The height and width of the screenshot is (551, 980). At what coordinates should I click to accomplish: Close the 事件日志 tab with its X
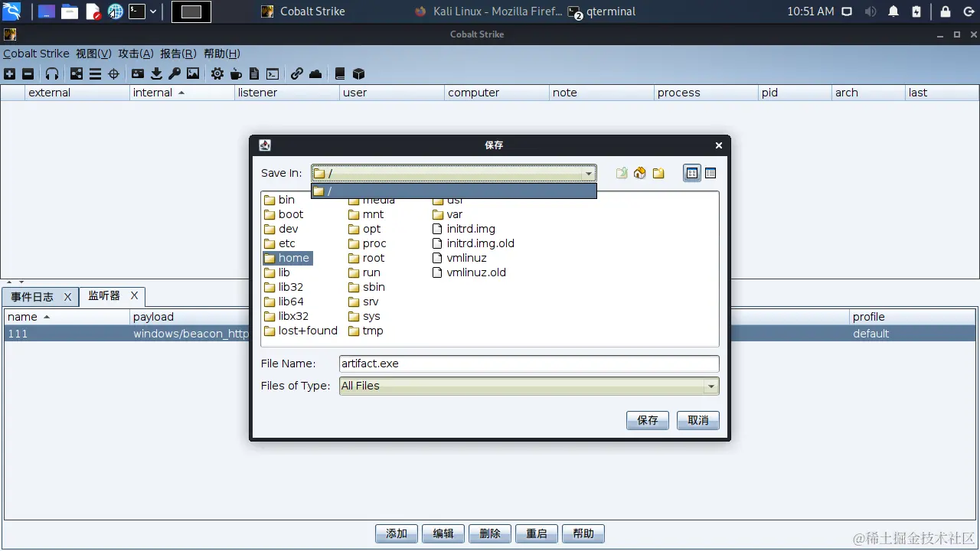pyautogui.click(x=67, y=297)
